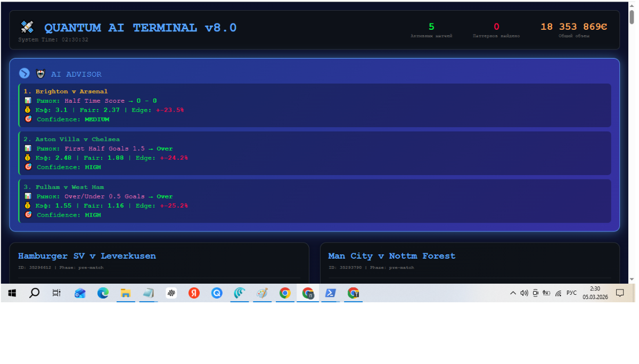Expand hidden system tray icons chevron
This screenshot has height=364, width=639.
click(x=513, y=293)
